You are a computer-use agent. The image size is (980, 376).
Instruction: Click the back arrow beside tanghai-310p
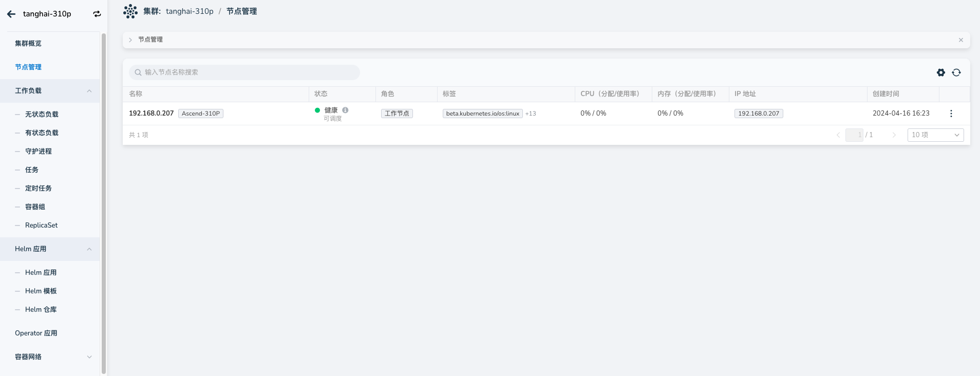[11, 14]
